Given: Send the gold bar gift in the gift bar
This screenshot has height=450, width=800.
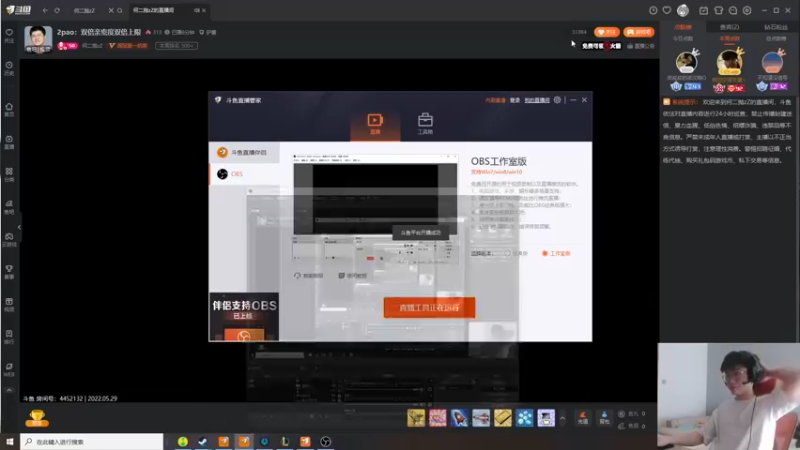Looking at the screenshot, I should coord(503,418).
